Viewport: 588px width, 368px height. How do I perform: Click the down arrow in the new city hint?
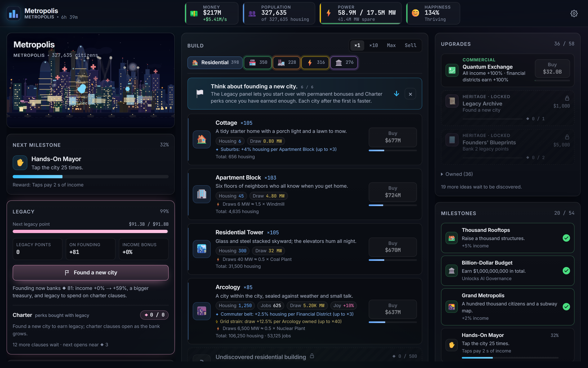[396, 94]
